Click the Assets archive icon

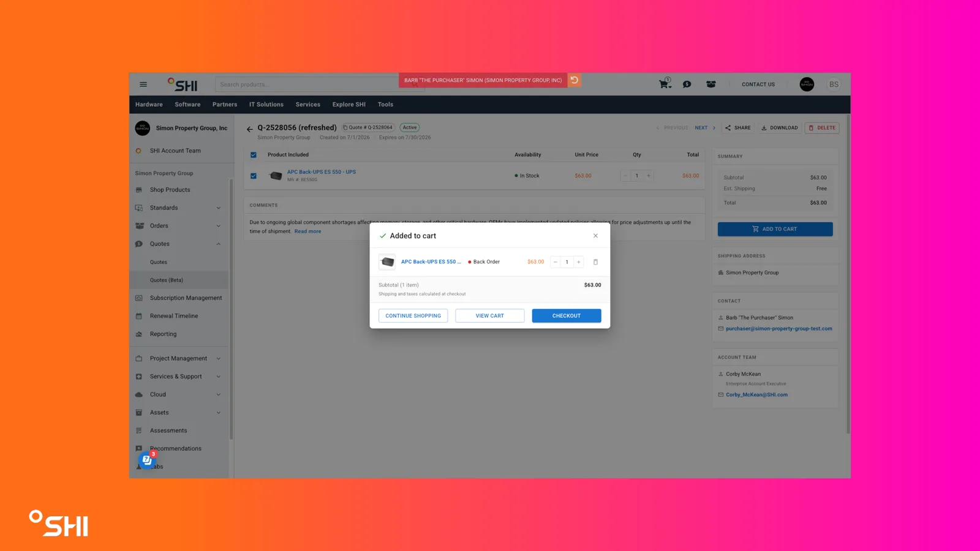(139, 413)
